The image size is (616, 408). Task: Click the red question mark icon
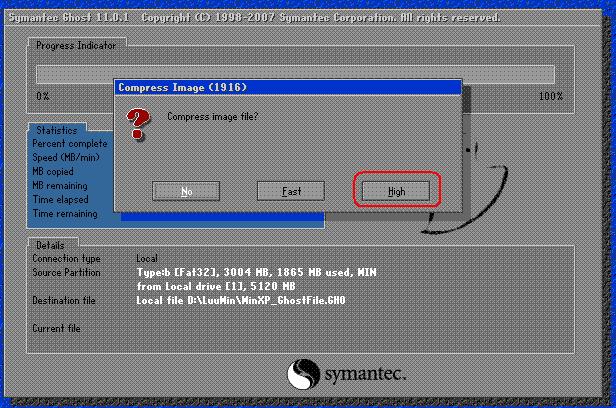(138, 124)
